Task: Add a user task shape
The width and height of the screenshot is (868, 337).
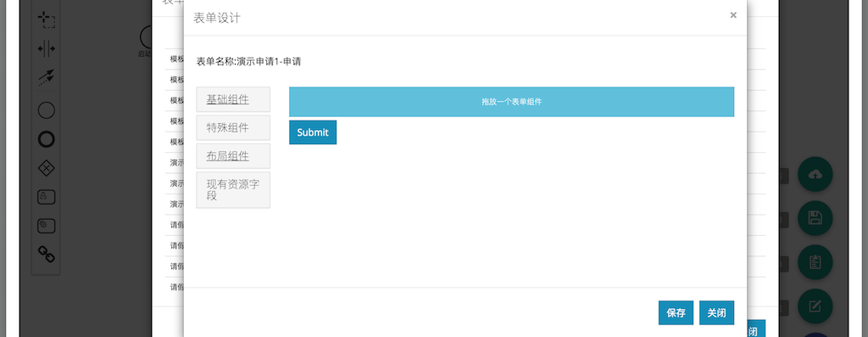Action: click(46, 197)
